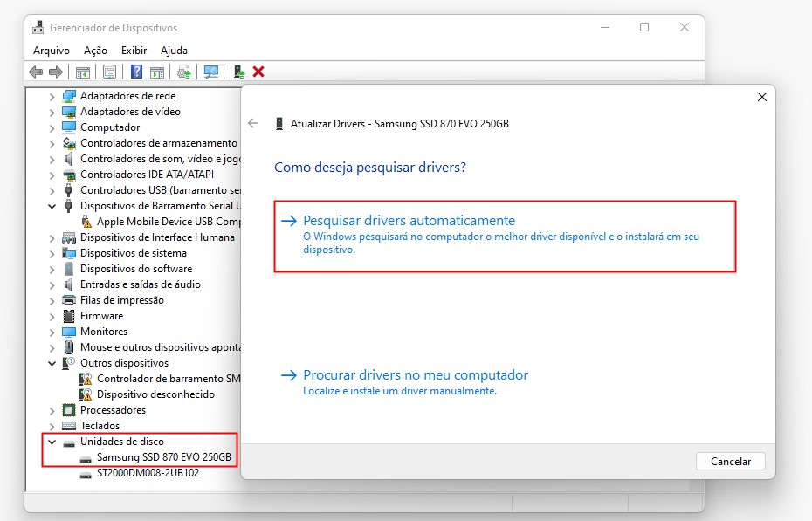
Task: Click the green arrow add driver icon
Action: point(238,72)
